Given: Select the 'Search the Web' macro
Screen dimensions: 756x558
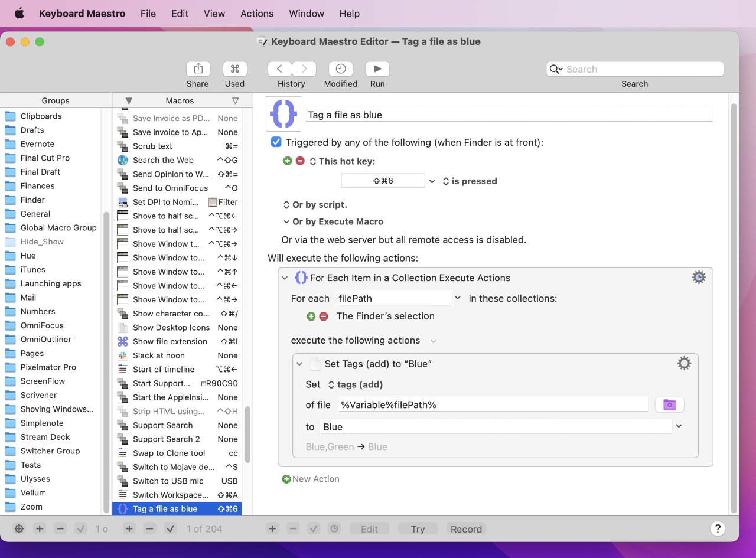Looking at the screenshot, I should coord(177,160).
